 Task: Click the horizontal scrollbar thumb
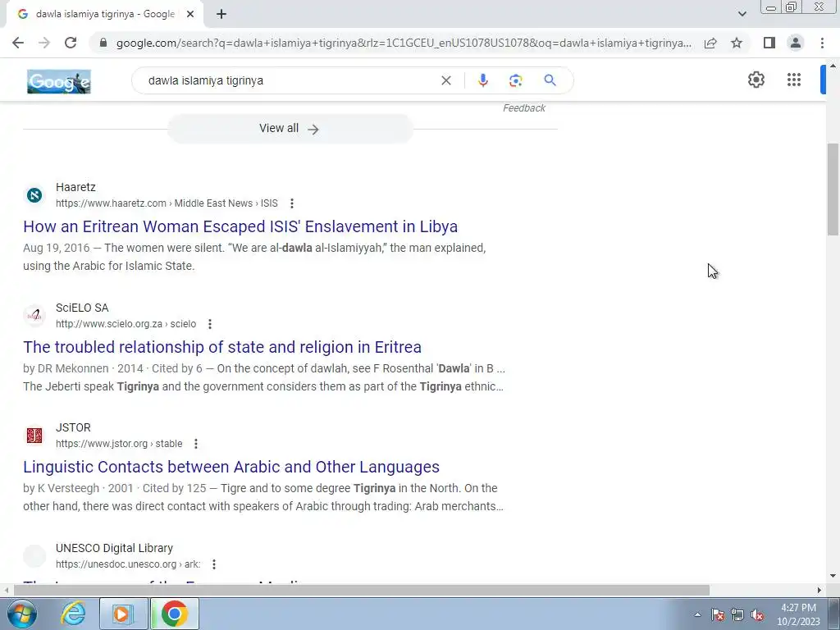point(362,591)
